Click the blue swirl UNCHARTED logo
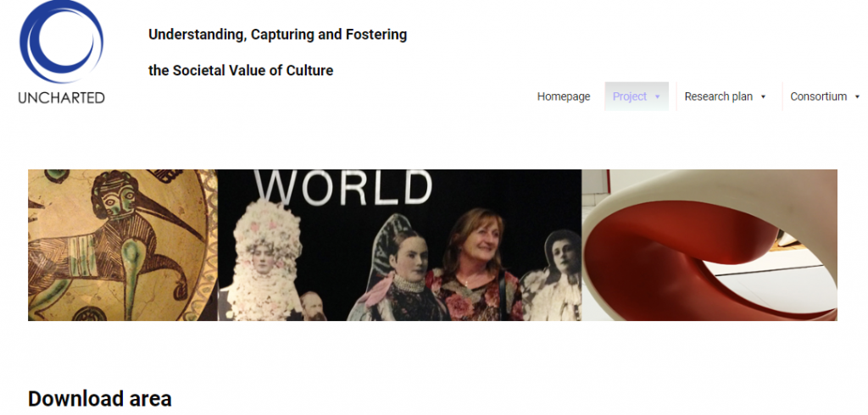This screenshot has height=415, width=868. [x=61, y=42]
